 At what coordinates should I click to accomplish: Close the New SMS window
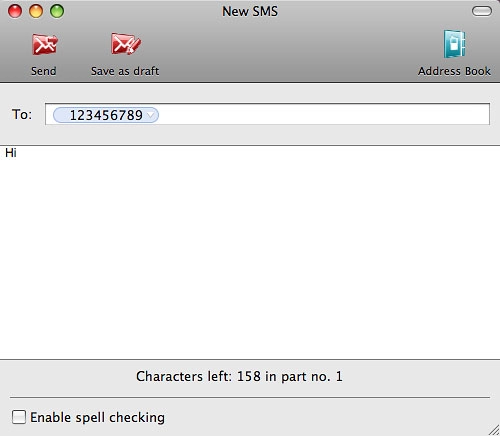(x=15, y=11)
